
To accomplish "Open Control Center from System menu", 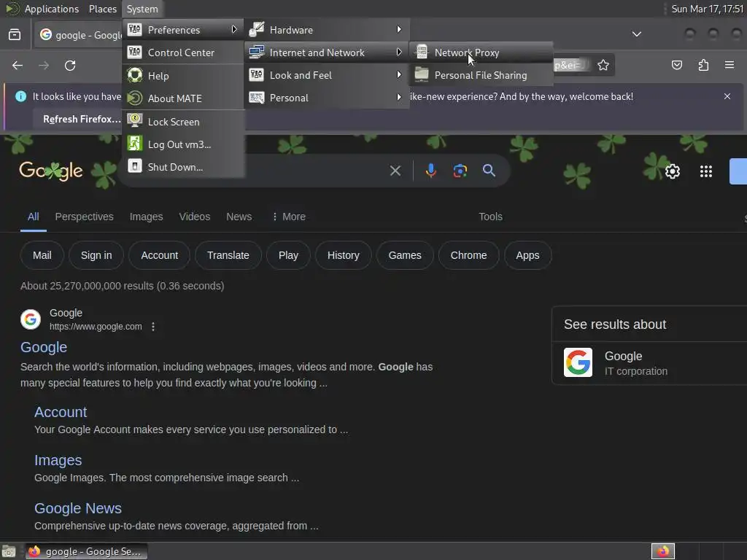I will click(x=183, y=52).
